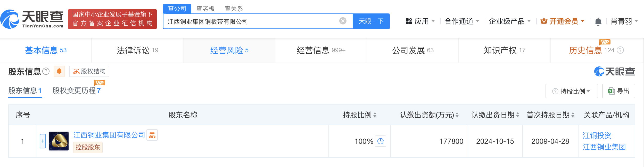Click the shareholder company logo thumbnail

coord(59,141)
